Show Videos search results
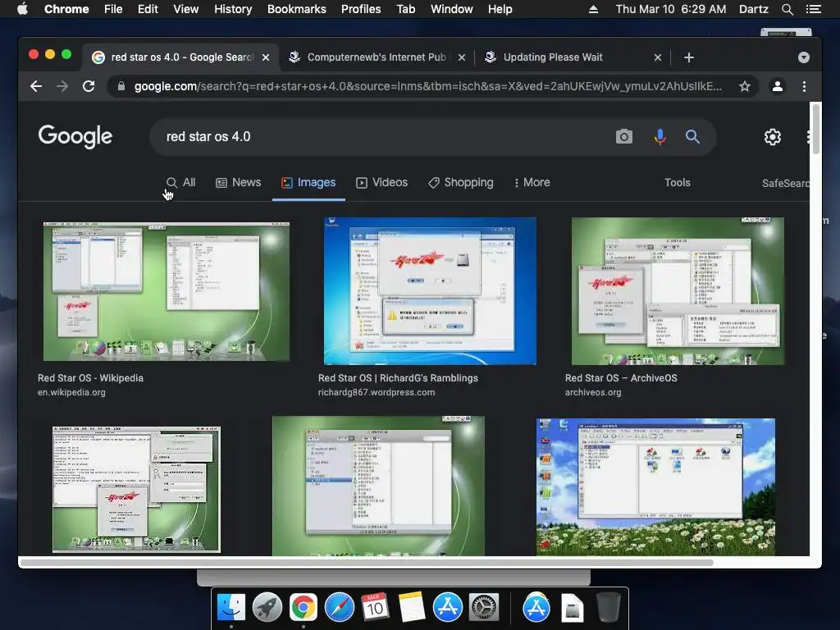The width and height of the screenshot is (840, 630). 382,183
